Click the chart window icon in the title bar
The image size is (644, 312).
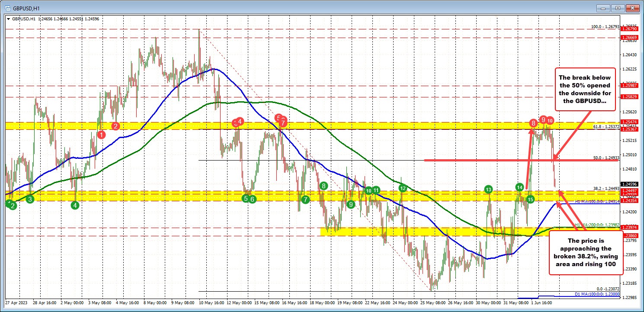click(6, 7)
